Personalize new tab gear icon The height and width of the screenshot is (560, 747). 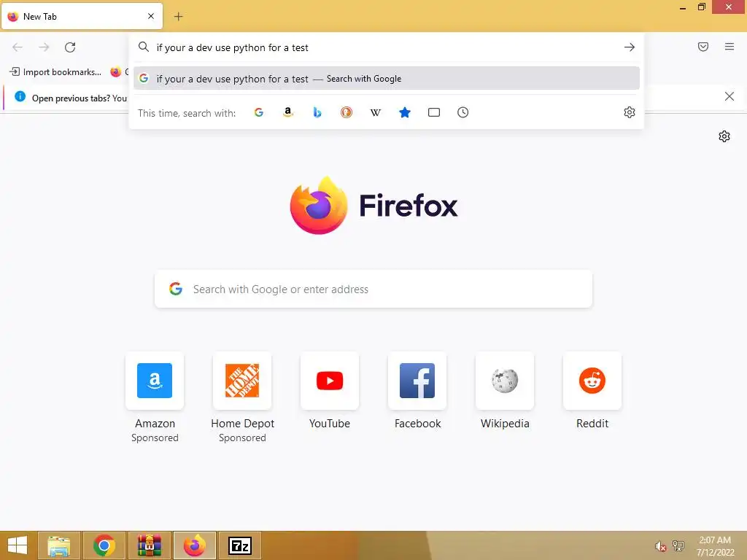tap(724, 136)
